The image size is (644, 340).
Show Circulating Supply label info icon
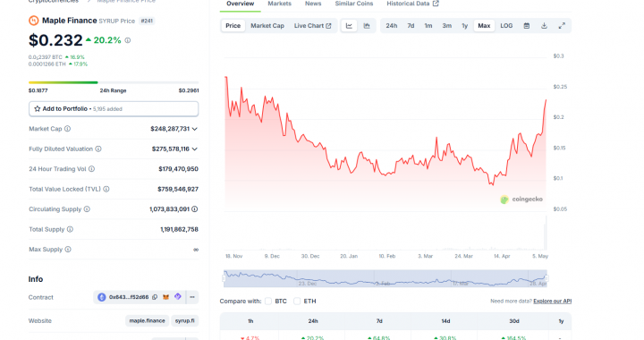pos(87,209)
